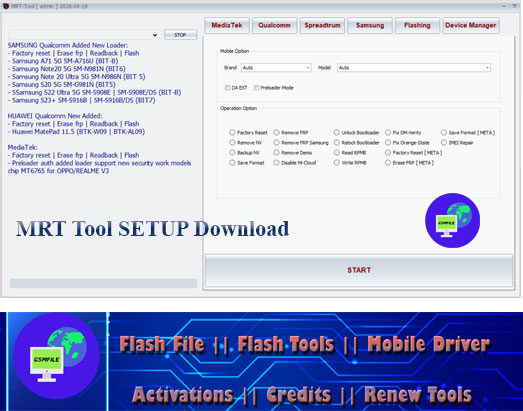Open the Brand dropdown

276,68
